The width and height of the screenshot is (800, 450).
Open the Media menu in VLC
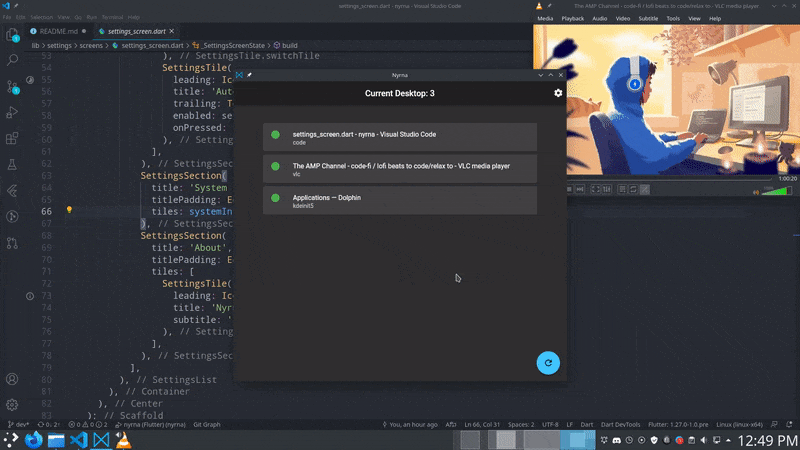(545, 18)
